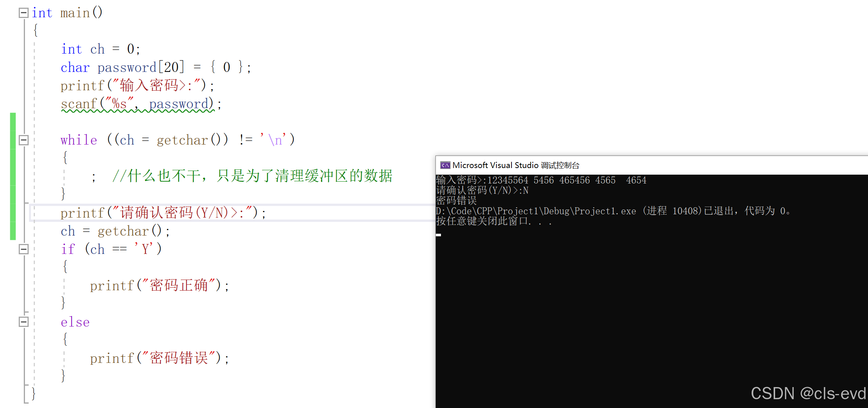Viewport: 868px width, 408px height.
Task: Click the int main() signature
Action: click(67, 13)
